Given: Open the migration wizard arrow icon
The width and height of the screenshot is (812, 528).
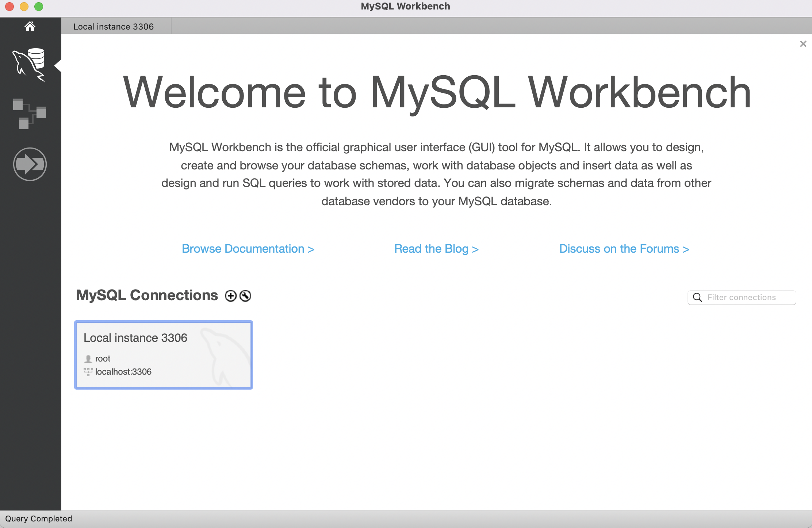Looking at the screenshot, I should click(x=30, y=164).
